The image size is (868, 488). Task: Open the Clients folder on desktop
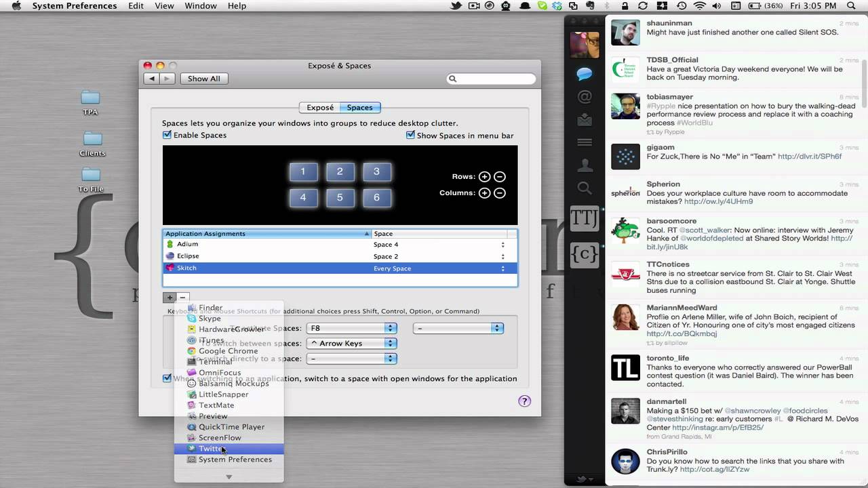point(92,144)
